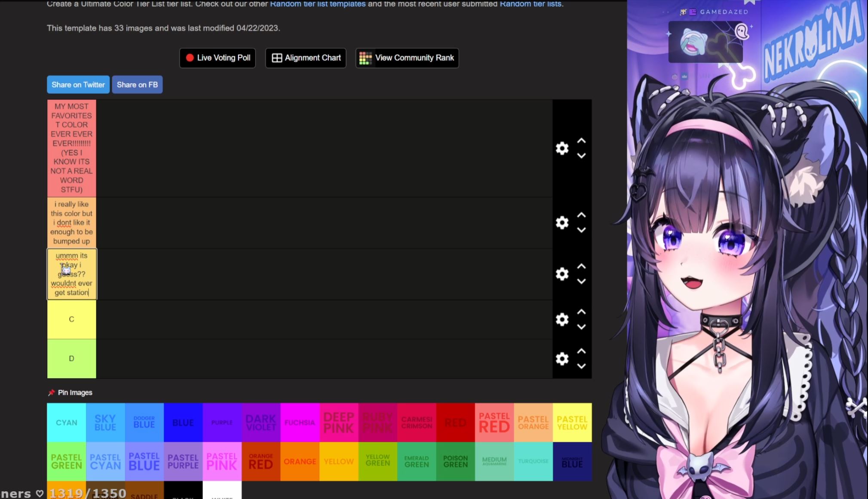
Task: Click the D tier label field
Action: click(x=71, y=358)
